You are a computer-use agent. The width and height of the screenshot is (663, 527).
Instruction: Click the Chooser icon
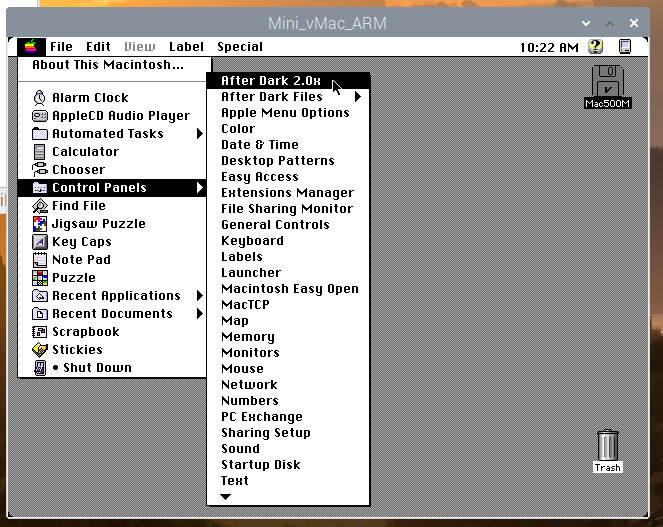point(40,170)
